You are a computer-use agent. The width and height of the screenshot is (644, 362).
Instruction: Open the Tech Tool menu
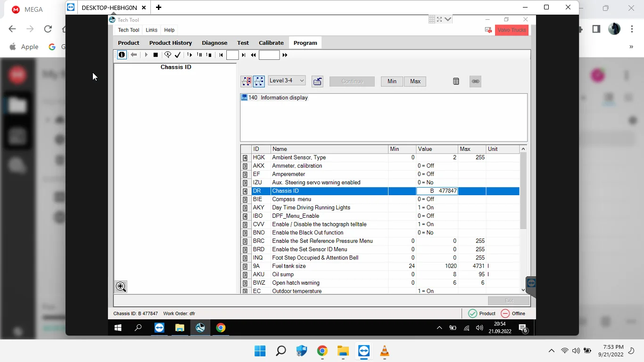pyautogui.click(x=128, y=30)
